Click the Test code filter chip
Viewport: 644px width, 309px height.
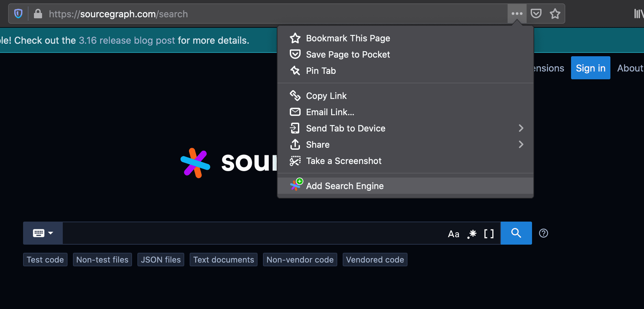[x=45, y=260]
